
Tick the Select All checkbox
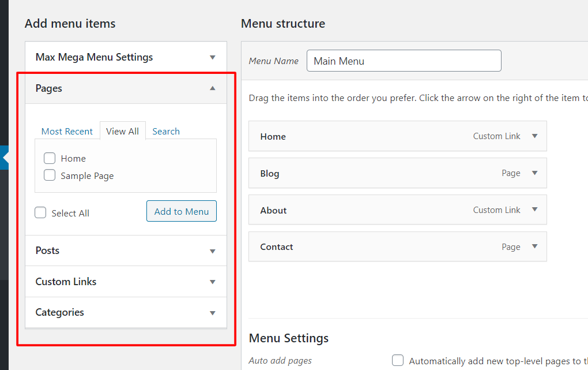(x=40, y=212)
